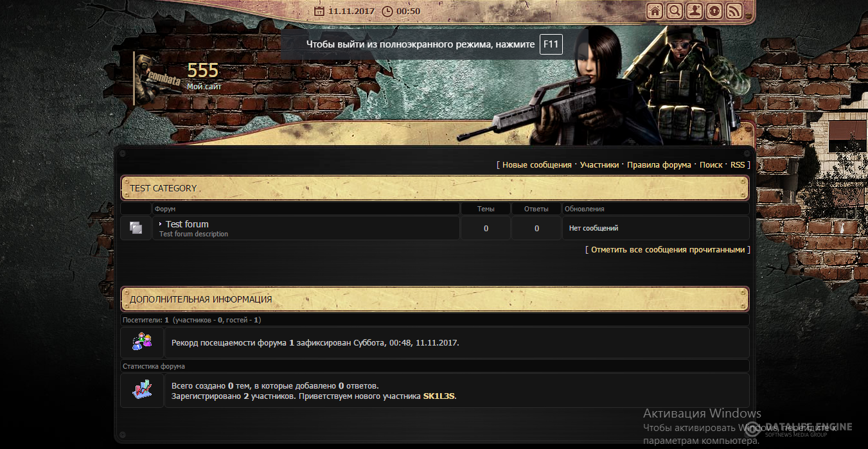Screen dimensions: 868x449
Task: Open the Home page icon
Action: 655,11
